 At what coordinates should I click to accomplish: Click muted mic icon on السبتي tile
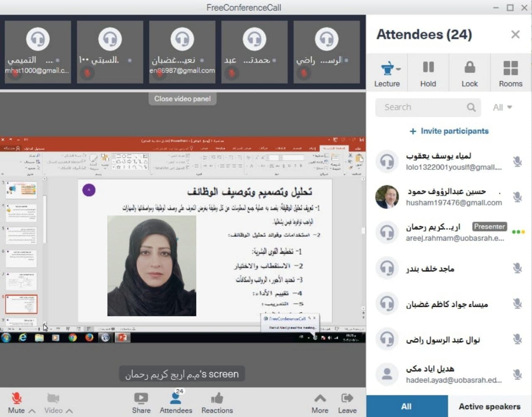pyautogui.click(x=87, y=74)
